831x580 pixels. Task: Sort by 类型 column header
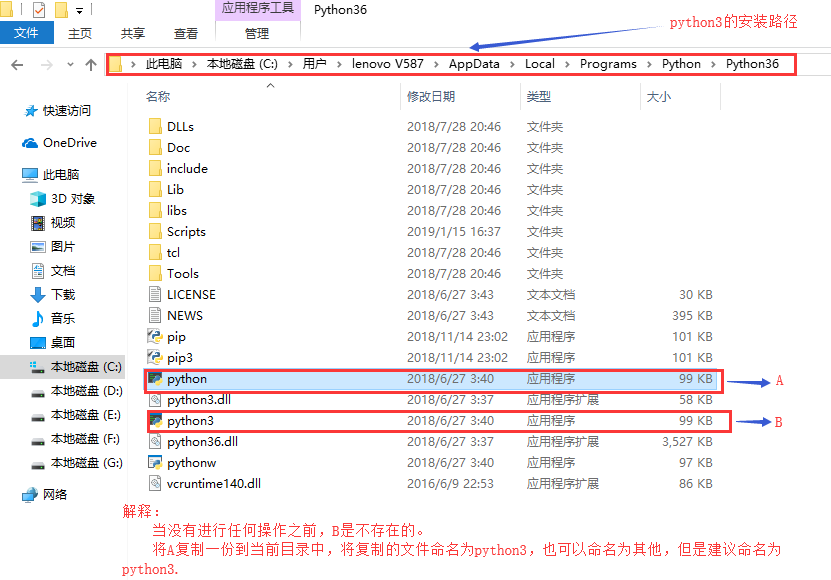(539, 96)
